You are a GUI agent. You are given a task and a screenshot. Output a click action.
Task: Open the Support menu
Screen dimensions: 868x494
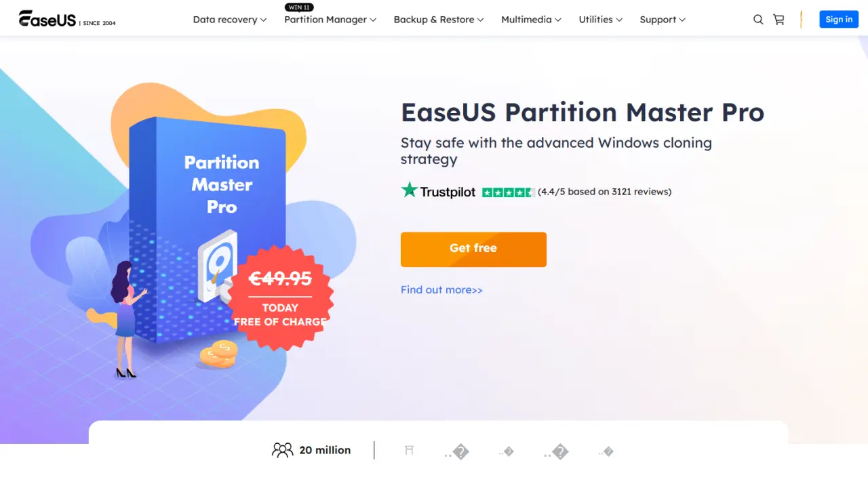663,20
